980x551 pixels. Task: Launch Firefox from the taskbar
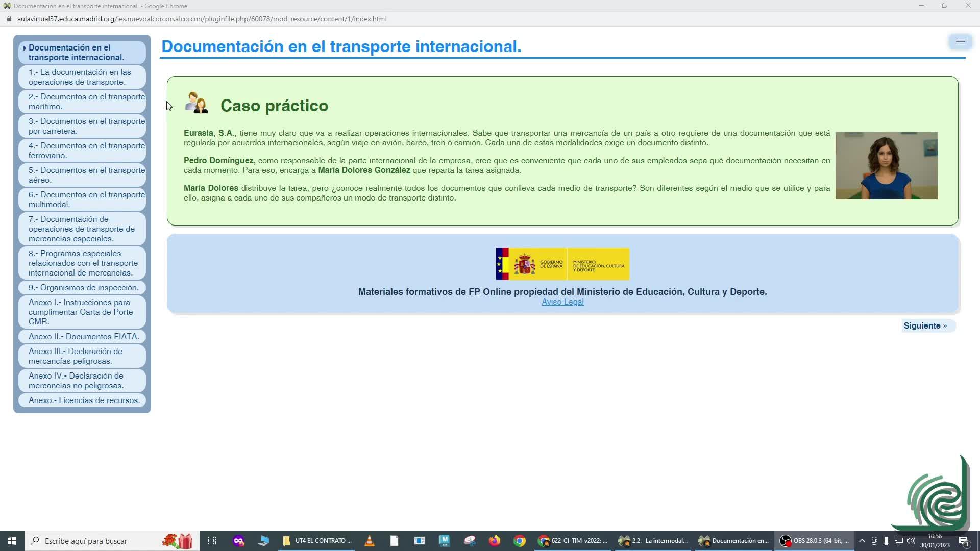494,541
